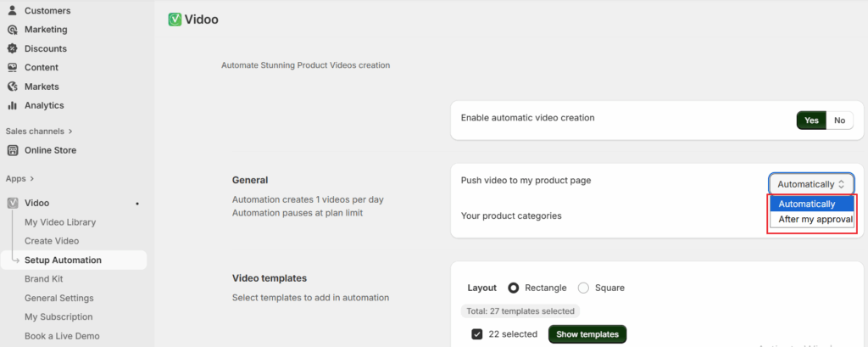Viewport: 868px width, 347px height.
Task: Expand the Apps section chevron
Action: point(31,179)
